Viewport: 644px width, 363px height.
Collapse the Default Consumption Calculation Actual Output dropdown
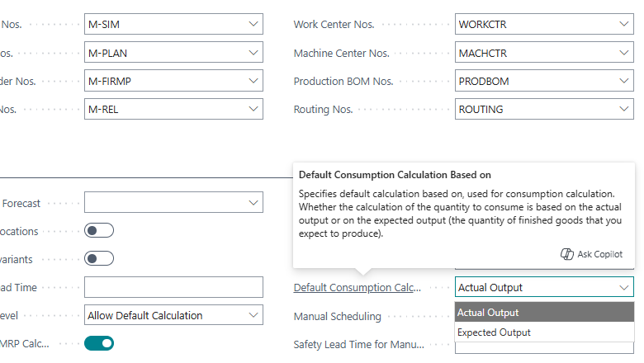tap(623, 287)
